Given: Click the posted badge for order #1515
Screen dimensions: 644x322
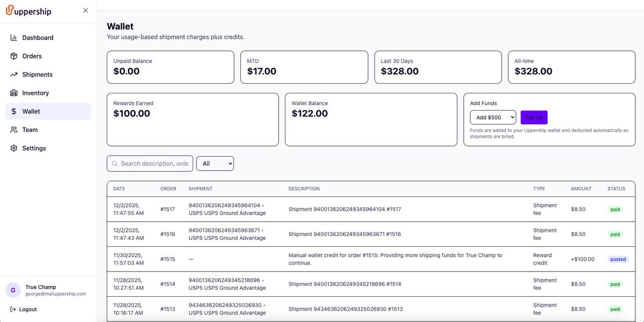Looking at the screenshot, I should [618, 259].
